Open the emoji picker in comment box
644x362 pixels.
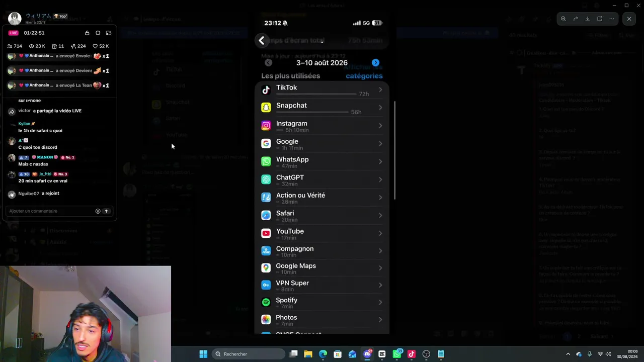click(98, 211)
